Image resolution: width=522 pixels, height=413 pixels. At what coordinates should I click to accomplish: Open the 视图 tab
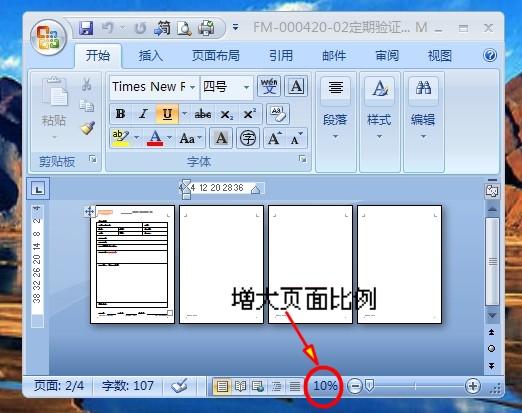coord(440,55)
